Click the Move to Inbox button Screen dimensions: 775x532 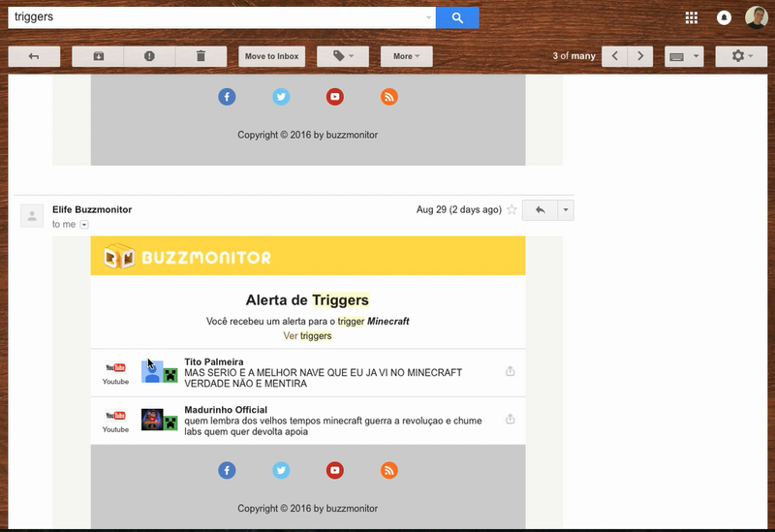271,56
